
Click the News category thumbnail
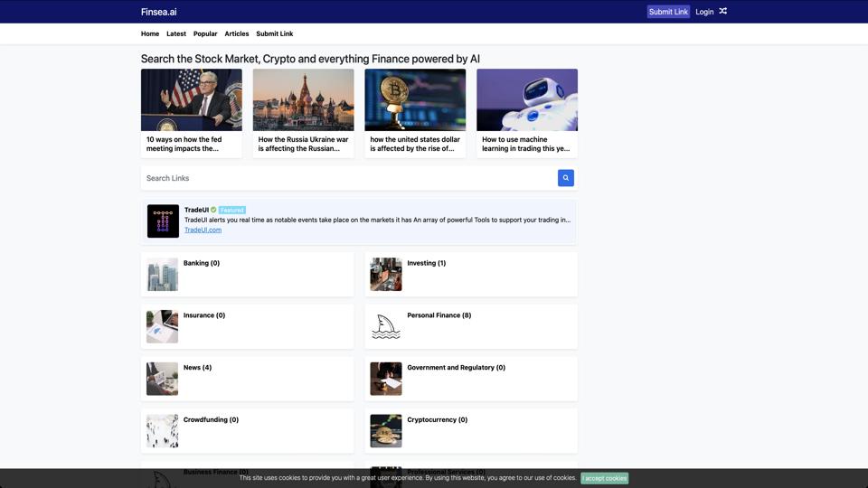(163, 380)
